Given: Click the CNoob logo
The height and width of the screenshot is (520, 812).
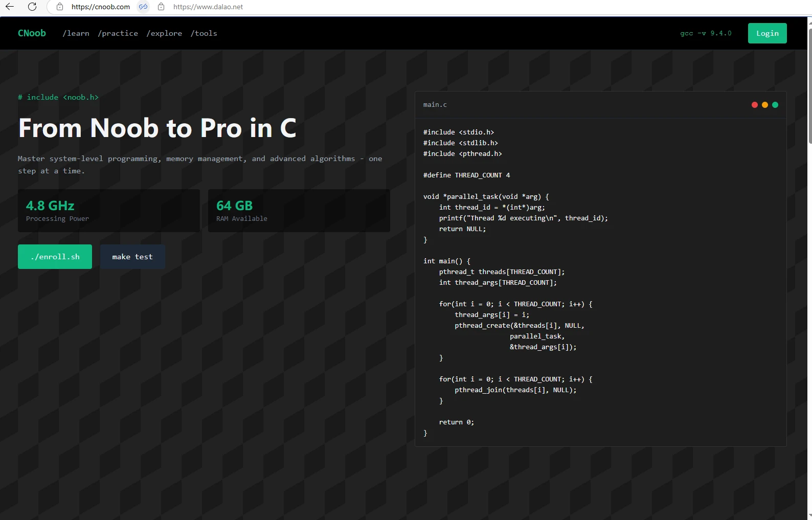Looking at the screenshot, I should click(x=32, y=33).
